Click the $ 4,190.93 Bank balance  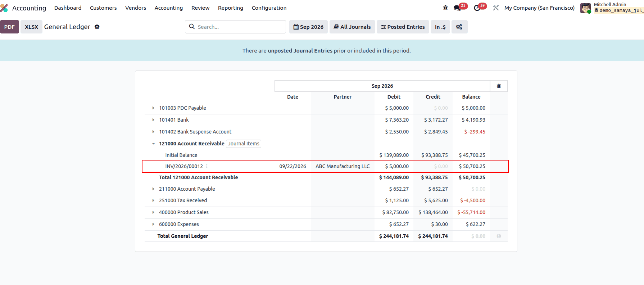point(473,120)
